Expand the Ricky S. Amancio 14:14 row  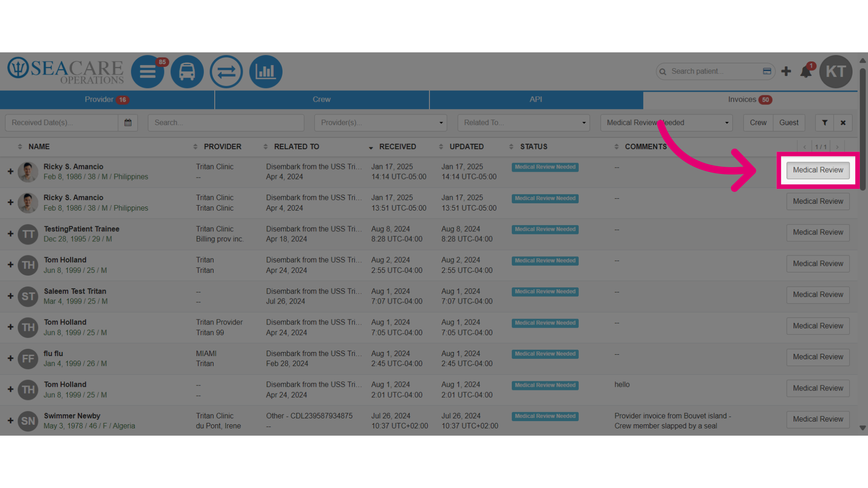(x=10, y=172)
